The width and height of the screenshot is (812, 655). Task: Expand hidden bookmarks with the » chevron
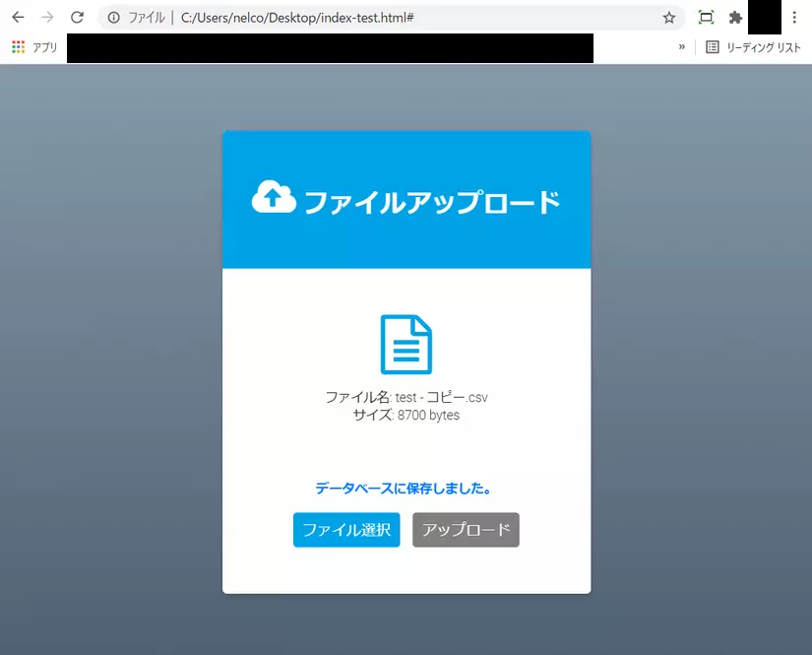[x=681, y=47]
